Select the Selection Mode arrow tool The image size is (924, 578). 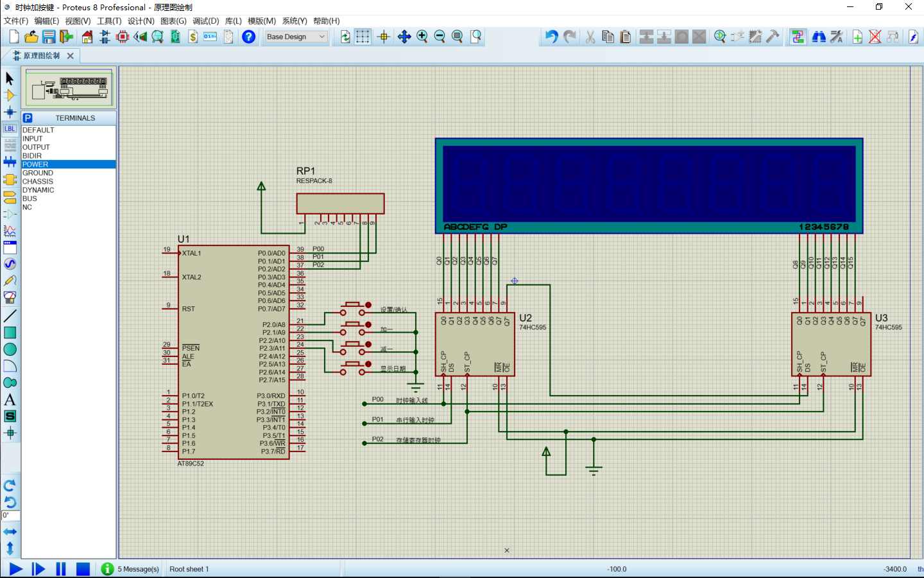pos(10,78)
